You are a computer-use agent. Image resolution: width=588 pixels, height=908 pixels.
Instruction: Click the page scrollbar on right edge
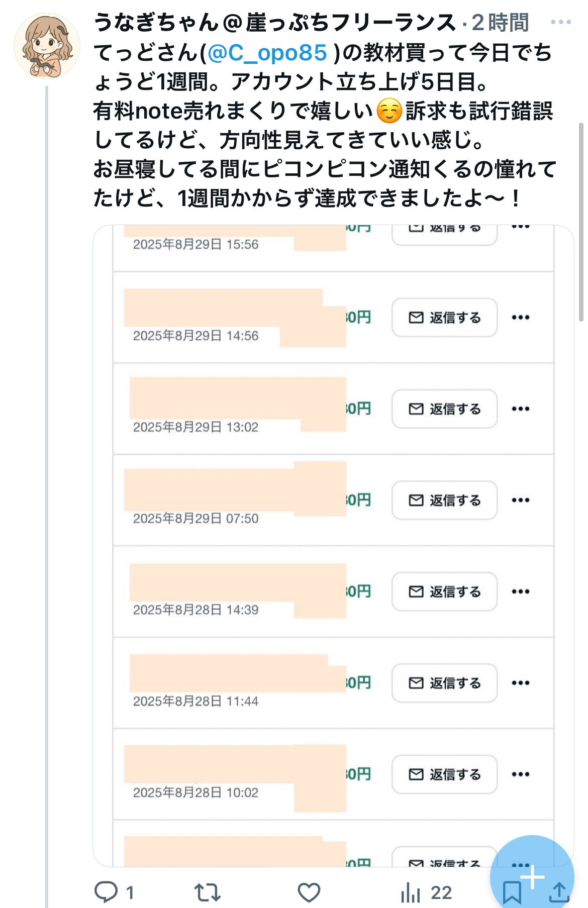click(581, 221)
